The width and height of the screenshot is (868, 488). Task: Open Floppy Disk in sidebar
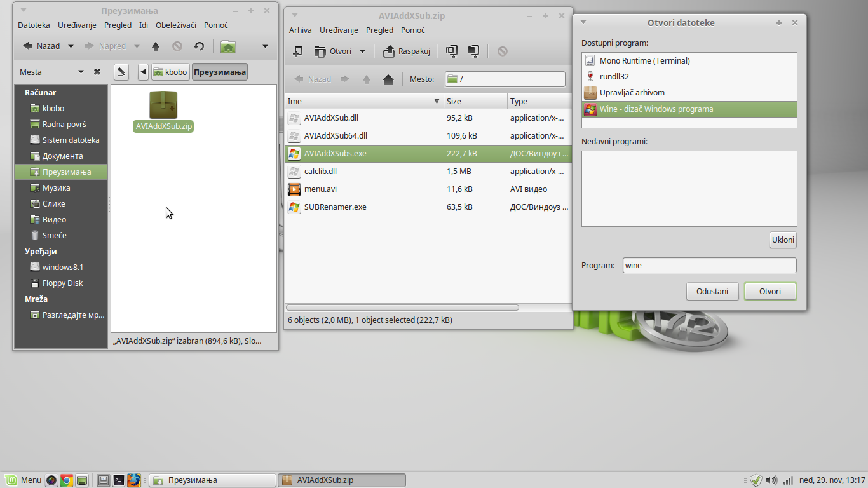click(61, 283)
